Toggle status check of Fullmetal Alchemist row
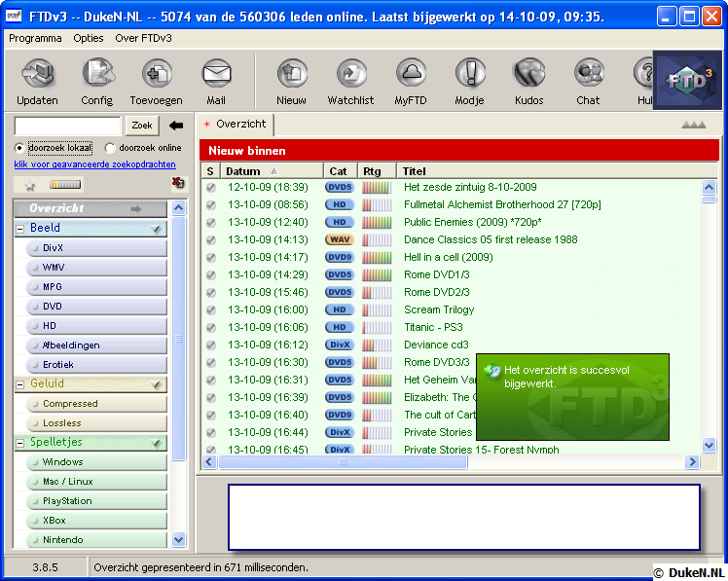This screenshot has width=728, height=581. pyautogui.click(x=211, y=204)
